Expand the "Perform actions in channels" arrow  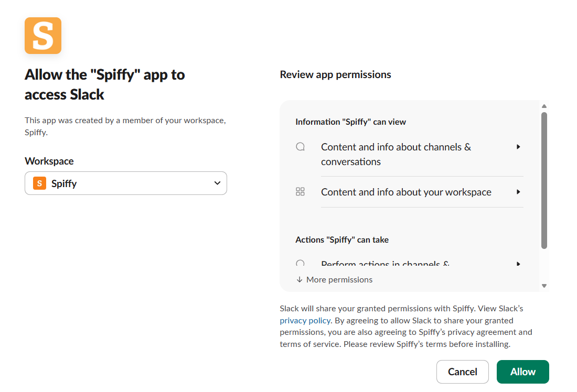[x=518, y=264]
